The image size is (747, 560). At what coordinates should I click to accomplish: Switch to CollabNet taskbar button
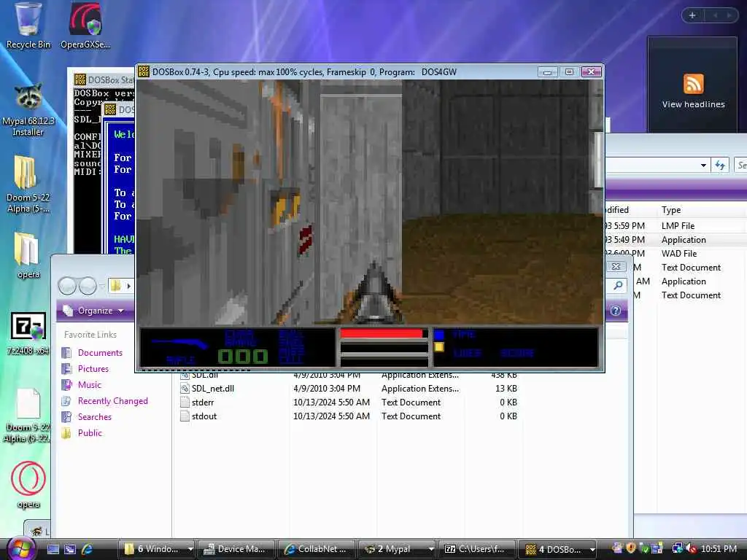(317, 549)
